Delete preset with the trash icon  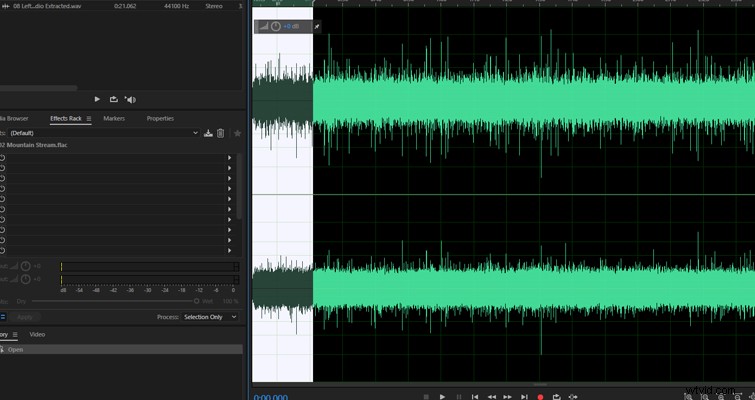[221, 133]
